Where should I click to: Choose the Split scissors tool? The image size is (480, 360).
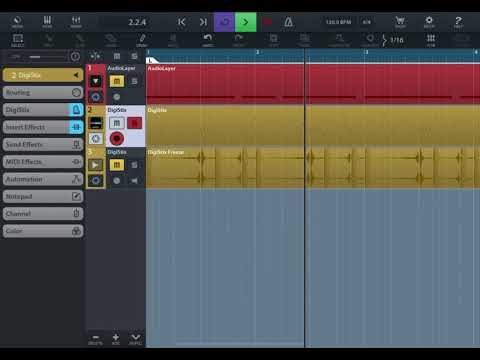coord(49,40)
